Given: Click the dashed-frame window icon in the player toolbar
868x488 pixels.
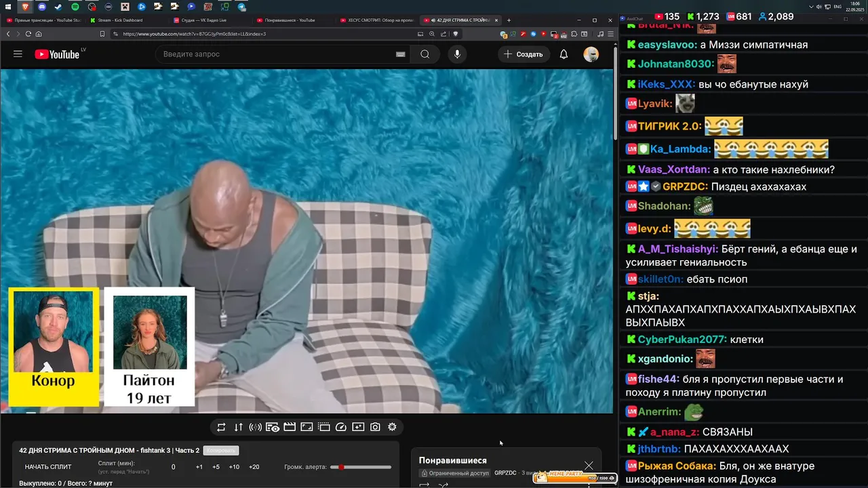Looking at the screenshot, I should tap(324, 427).
